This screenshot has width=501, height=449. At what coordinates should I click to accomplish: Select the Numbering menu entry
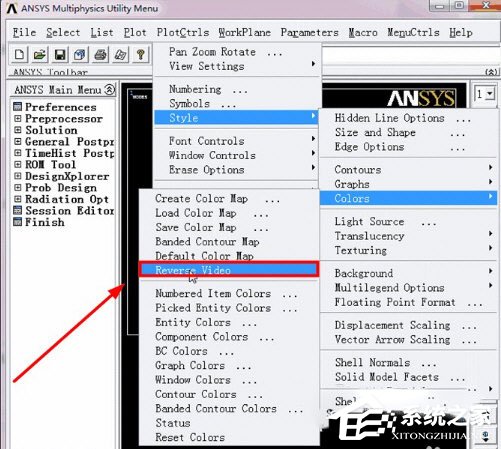pyautogui.click(x=237, y=89)
